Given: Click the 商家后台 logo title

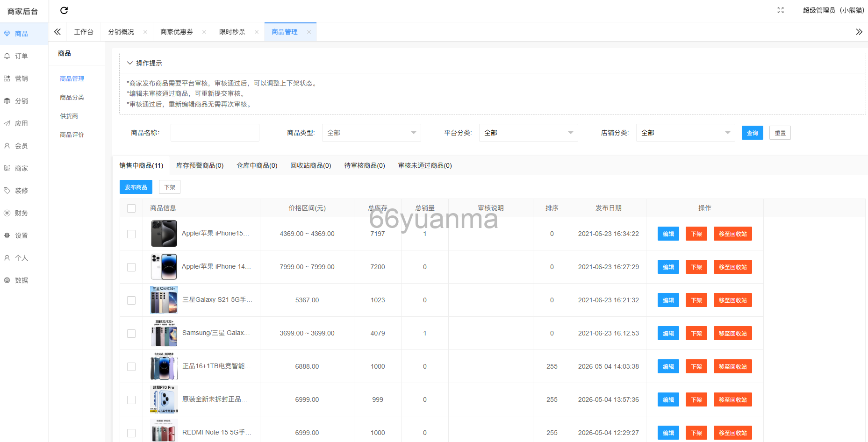Looking at the screenshot, I should 22,11.
